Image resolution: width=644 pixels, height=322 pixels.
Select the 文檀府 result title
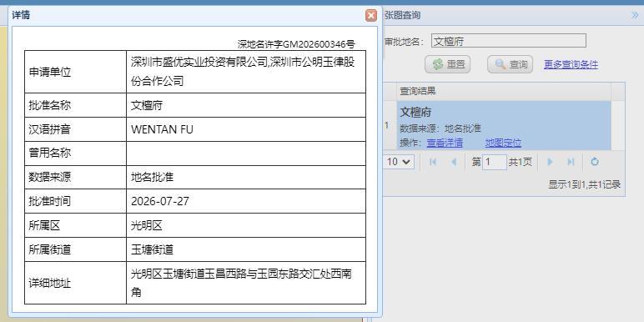click(x=415, y=113)
